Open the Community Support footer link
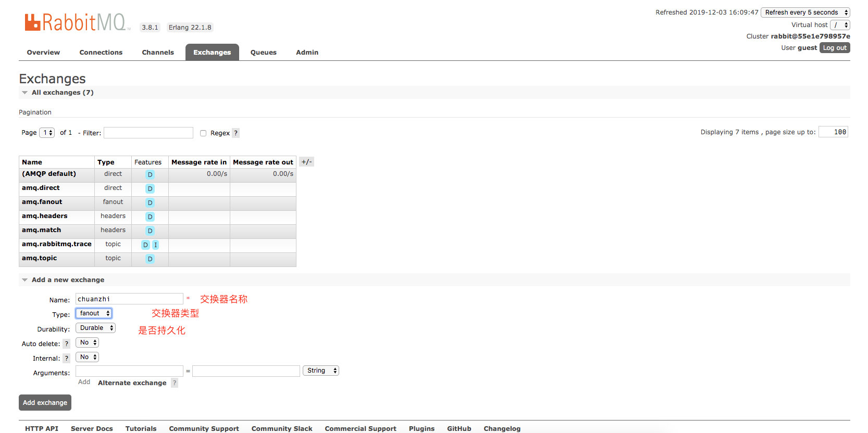This screenshot has width=868, height=433. click(204, 428)
